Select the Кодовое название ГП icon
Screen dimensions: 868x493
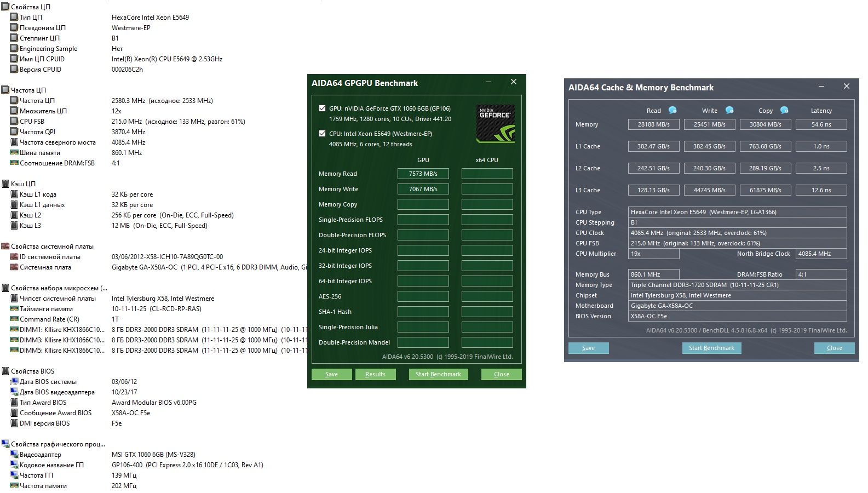(x=14, y=465)
